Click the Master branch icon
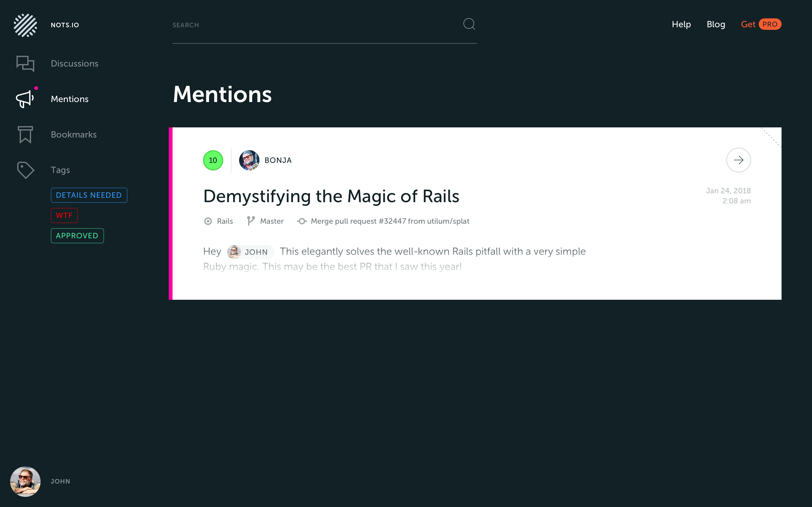Viewport: 812px width, 507px height. [251, 221]
